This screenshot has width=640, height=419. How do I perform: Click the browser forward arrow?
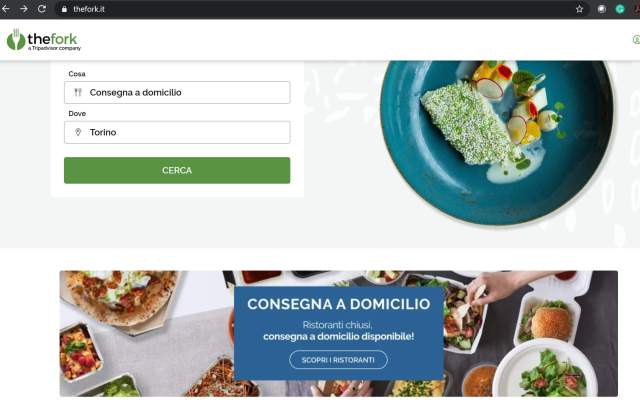[x=24, y=9]
